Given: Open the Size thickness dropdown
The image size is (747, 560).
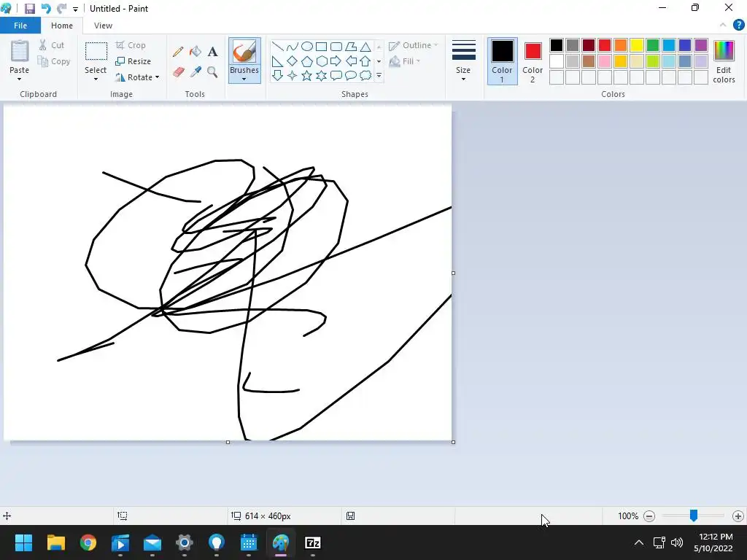Looking at the screenshot, I should (x=463, y=61).
